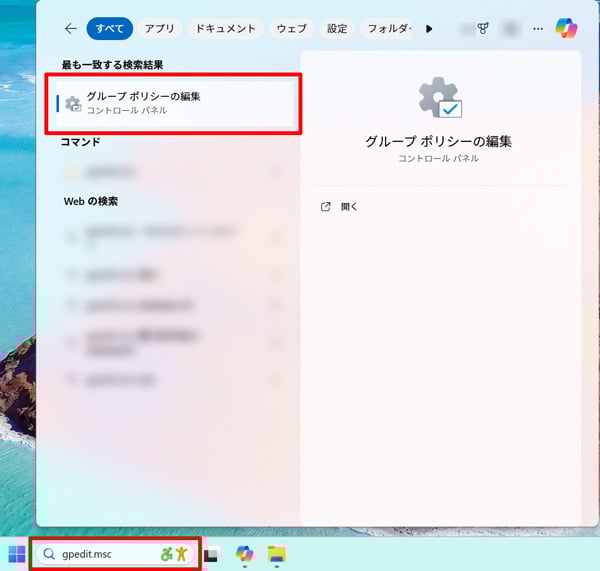The height and width of the screenshot is (571, 600).
Task: Switch to the アプリ filter tab
Action: point(160,29)
